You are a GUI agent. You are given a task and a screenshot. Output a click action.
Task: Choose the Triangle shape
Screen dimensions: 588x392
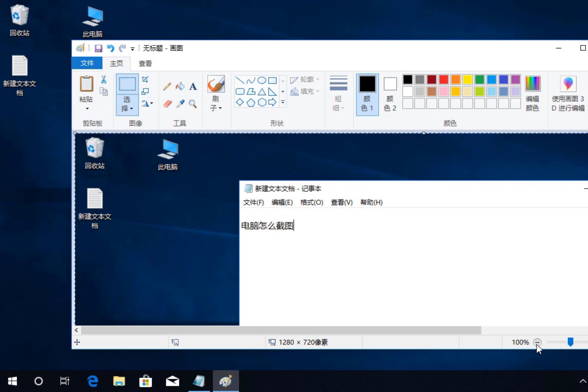pyautogui.click(x=262, y=91)
